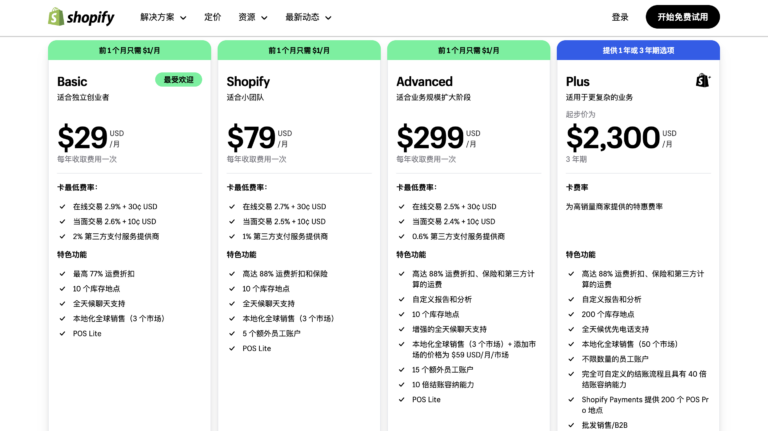Open the 资源 menu item
Viewport: 768px width, 431px height.
[247, 17]
